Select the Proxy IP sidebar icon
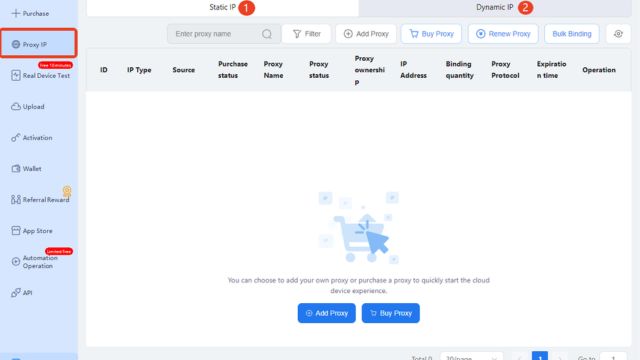Viewport: 640px width, 360px height. 16,44
